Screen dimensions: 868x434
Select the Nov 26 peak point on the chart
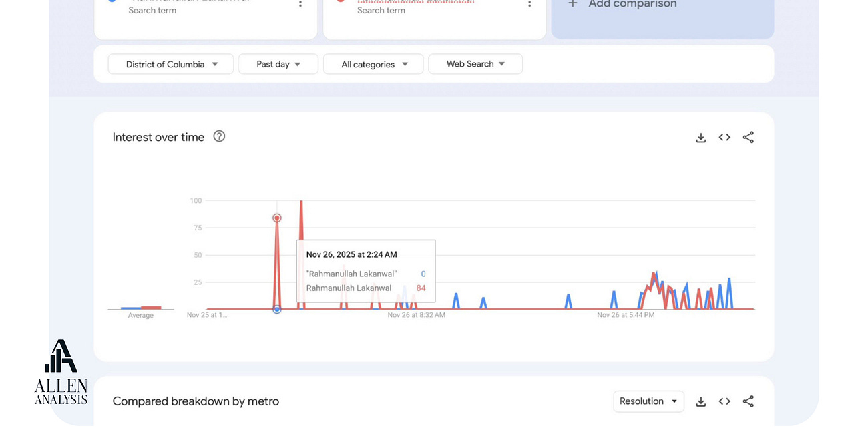(x=276, y=218)
